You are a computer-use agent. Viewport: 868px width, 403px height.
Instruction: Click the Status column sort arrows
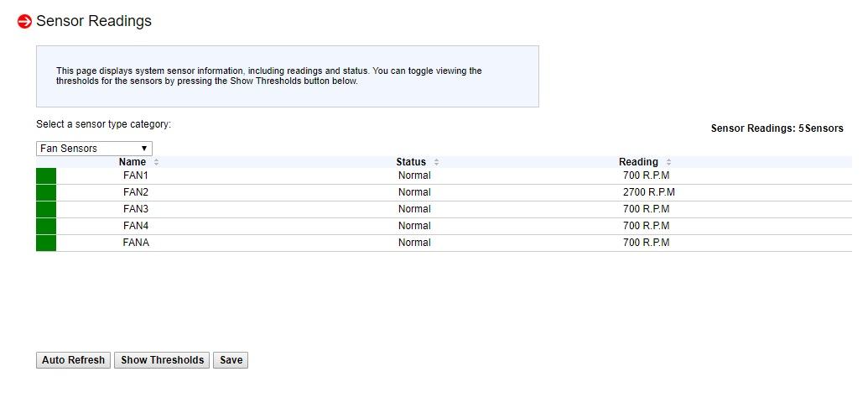(x=437, y=162)
